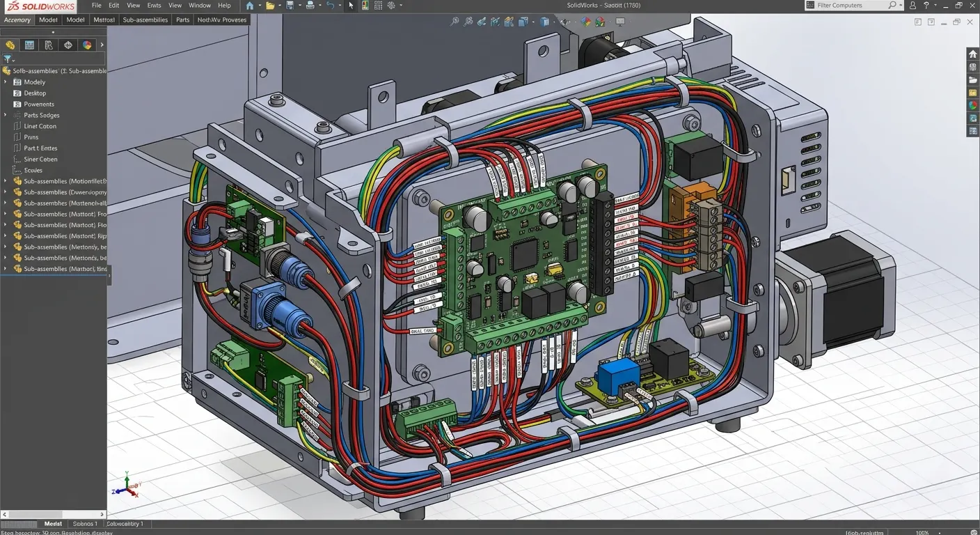Open the Help menu

[x=224, y=6]
